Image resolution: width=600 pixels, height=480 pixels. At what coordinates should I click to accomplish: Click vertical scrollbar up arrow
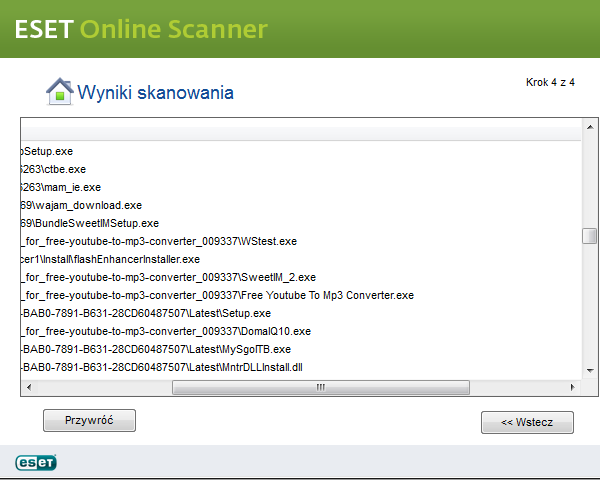[x=590, y=127]
